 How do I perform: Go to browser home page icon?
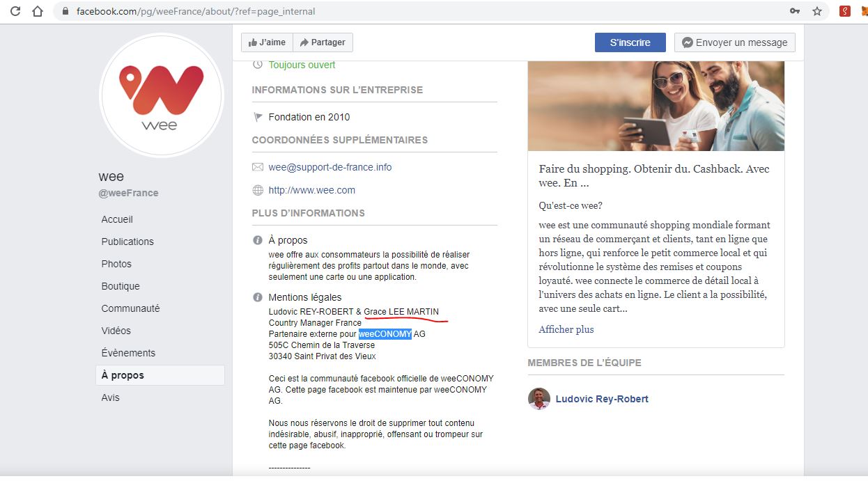[38, 11]
